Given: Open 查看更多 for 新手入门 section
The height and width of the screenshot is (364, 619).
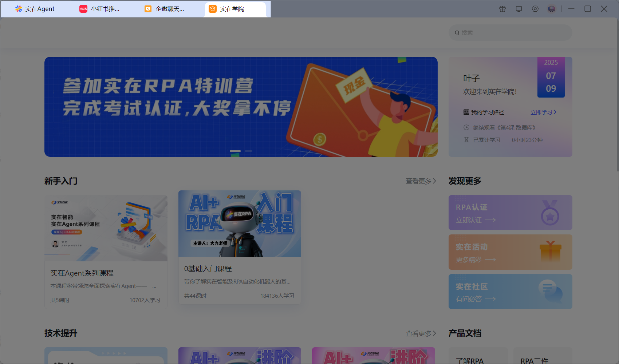Looking at the screenshot, I should click(x=421, y=181).
